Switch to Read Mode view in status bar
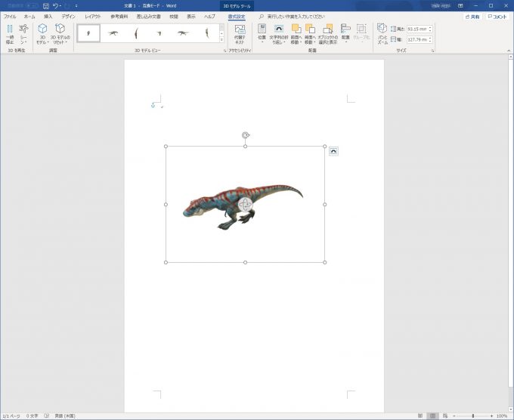Viewport: 514px width, 420px height. [420, 416]
